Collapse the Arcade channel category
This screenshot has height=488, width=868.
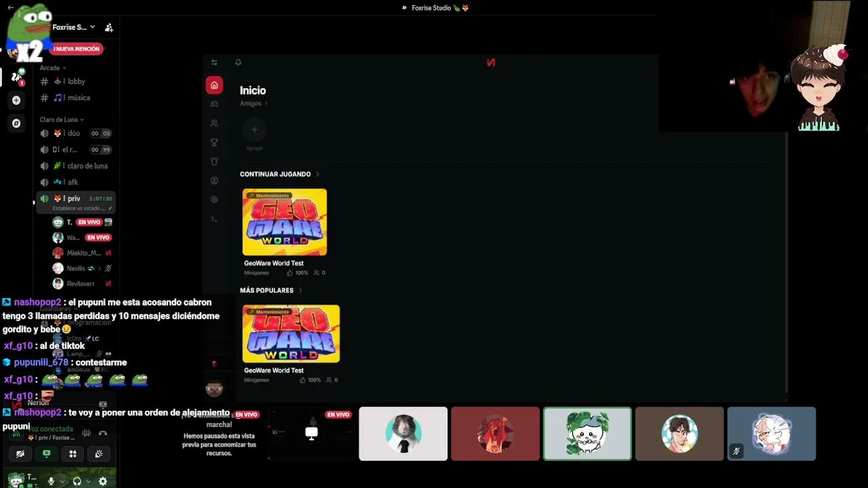(x=53, y=68)
